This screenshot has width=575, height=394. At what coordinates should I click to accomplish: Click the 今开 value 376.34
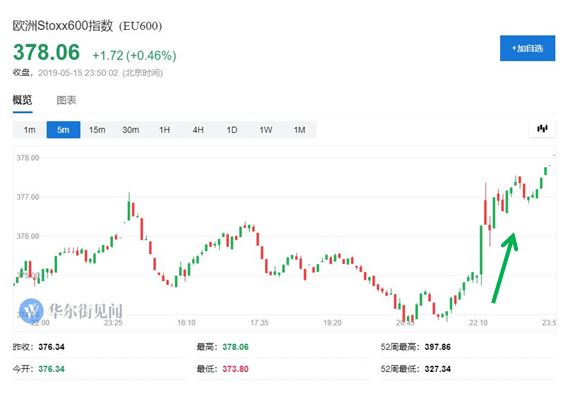point(51,369)
